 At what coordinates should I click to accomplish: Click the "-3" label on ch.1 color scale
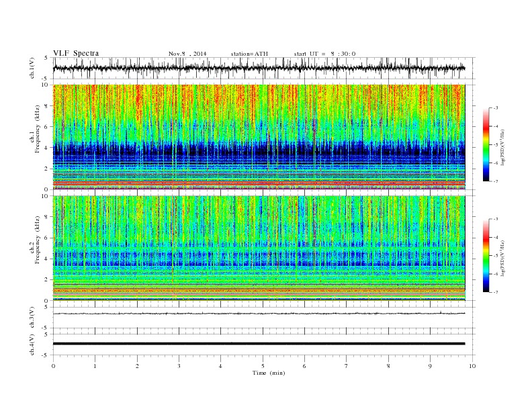[495, 108]
